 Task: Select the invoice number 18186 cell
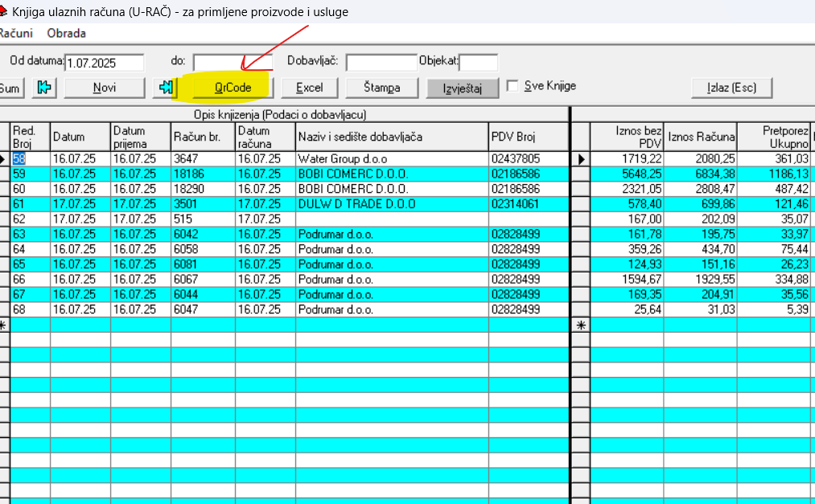tap(203, 174)
